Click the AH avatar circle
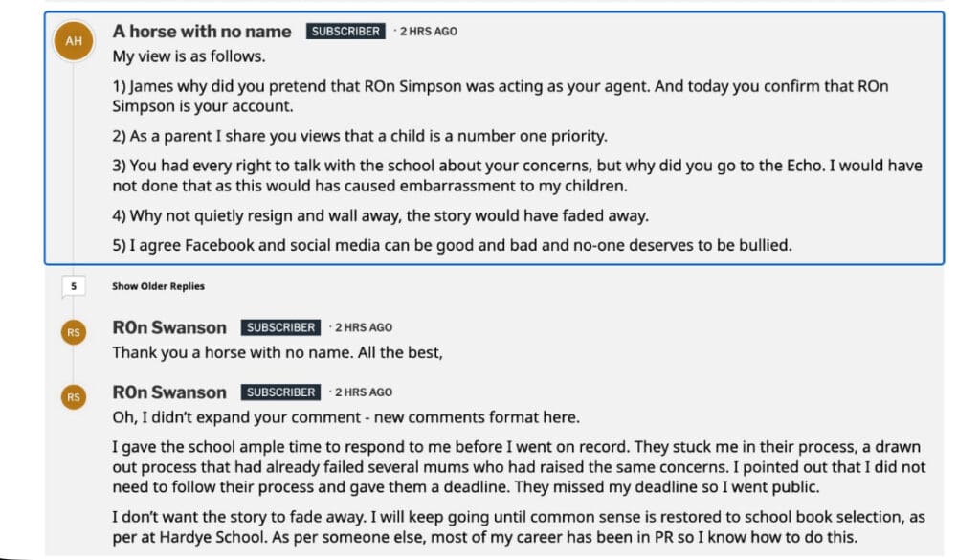Image resolution: width=980 pixels, height=560 pixels. tap(75, 41)
